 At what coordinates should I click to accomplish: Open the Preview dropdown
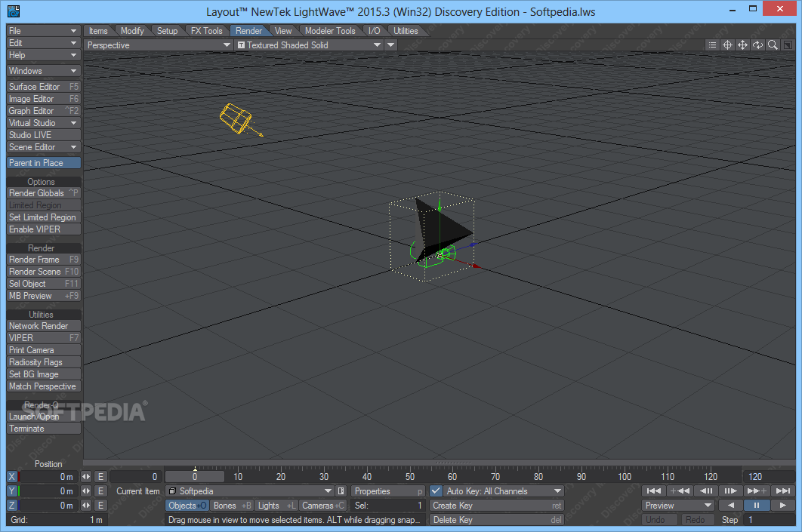point(677,505)
